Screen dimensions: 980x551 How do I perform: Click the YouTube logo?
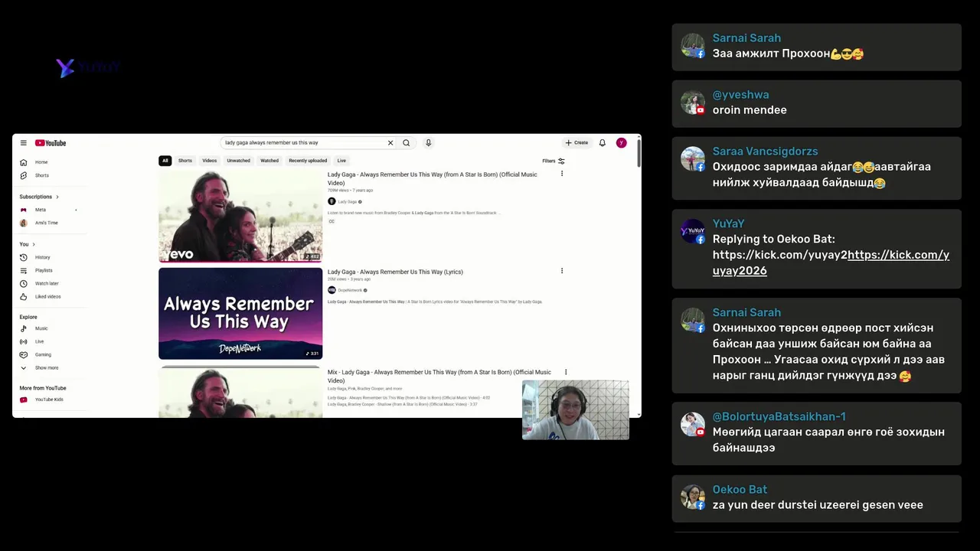click(51, 143)
